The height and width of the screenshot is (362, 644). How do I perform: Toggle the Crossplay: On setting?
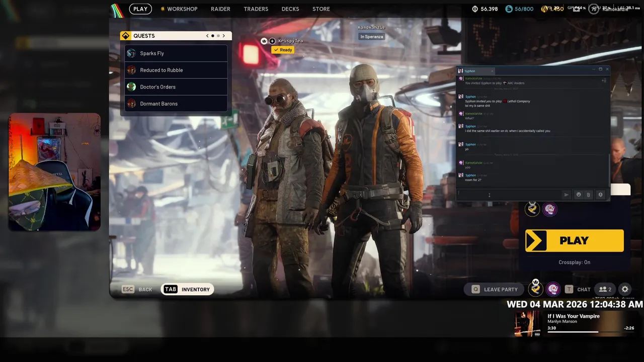coord(574,262)
